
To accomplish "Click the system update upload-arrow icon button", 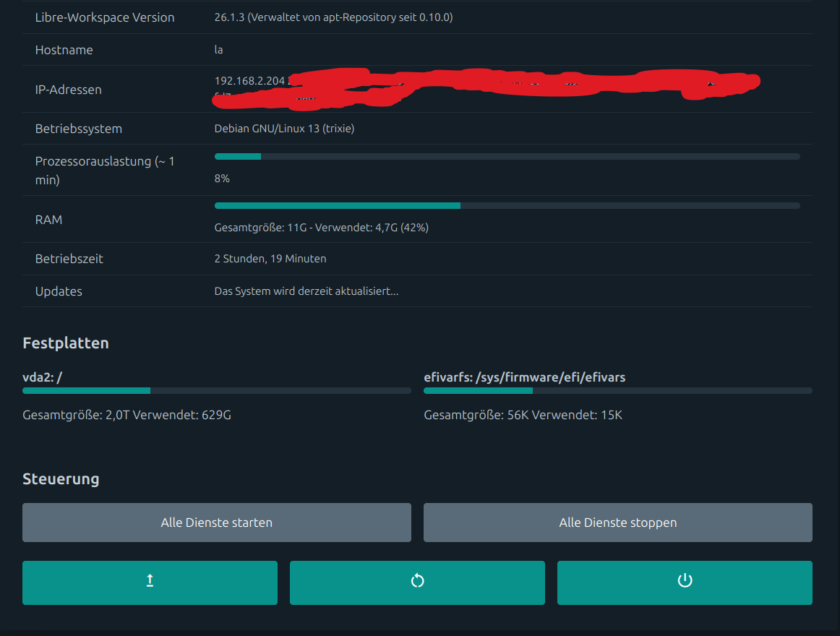I will (x=150, y=582).
